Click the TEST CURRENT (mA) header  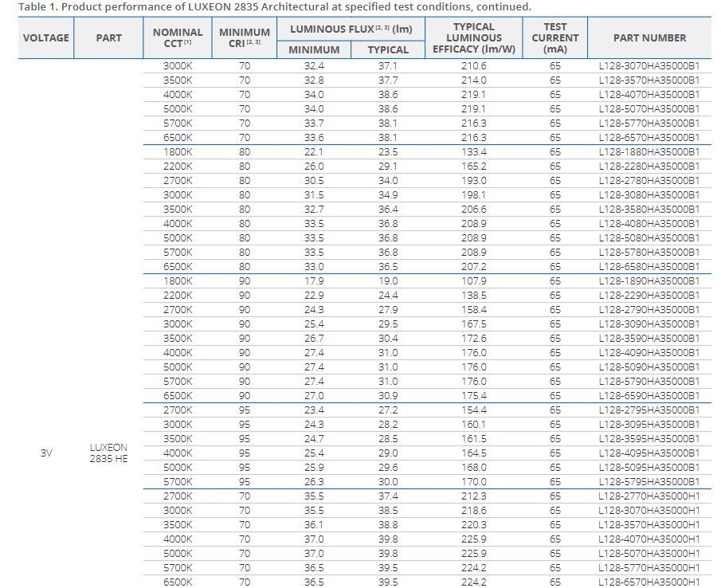(555, 37)
